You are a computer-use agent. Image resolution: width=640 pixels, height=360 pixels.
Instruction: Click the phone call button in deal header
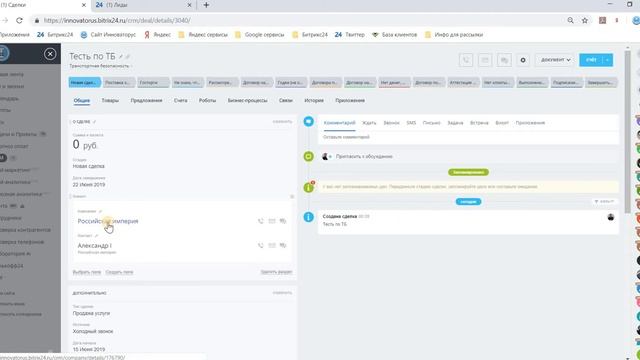pyautogui.click(x=466, y=60)
